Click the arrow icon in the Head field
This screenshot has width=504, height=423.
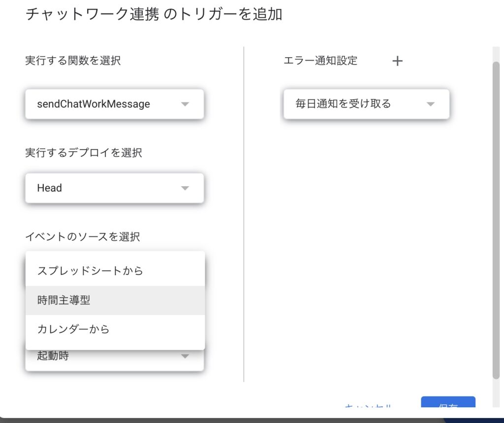tap(185, 188)
